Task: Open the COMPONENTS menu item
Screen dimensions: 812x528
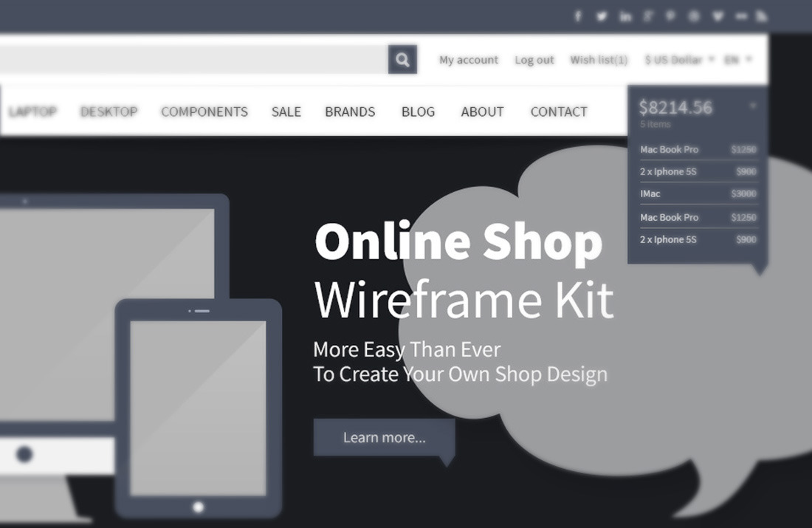Action: tap(204, 112)
